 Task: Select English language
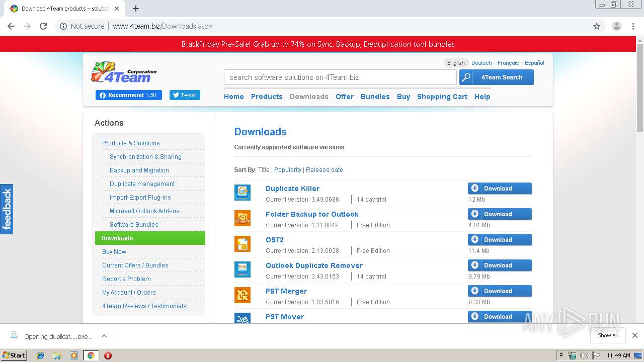456,63
